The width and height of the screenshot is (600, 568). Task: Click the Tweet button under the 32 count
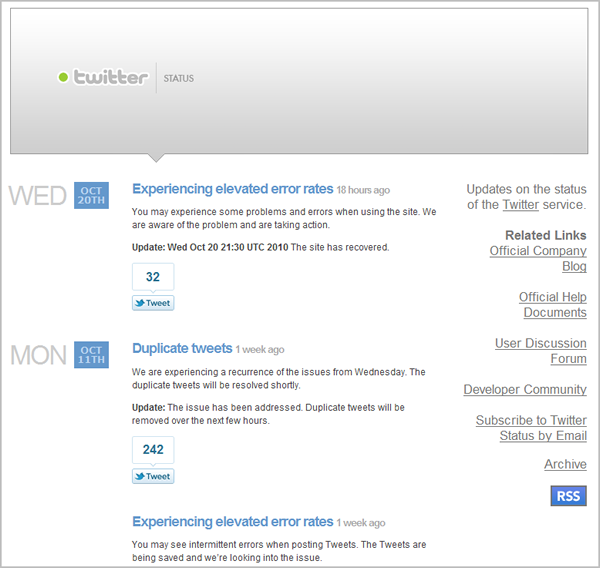tap(153, 303)
